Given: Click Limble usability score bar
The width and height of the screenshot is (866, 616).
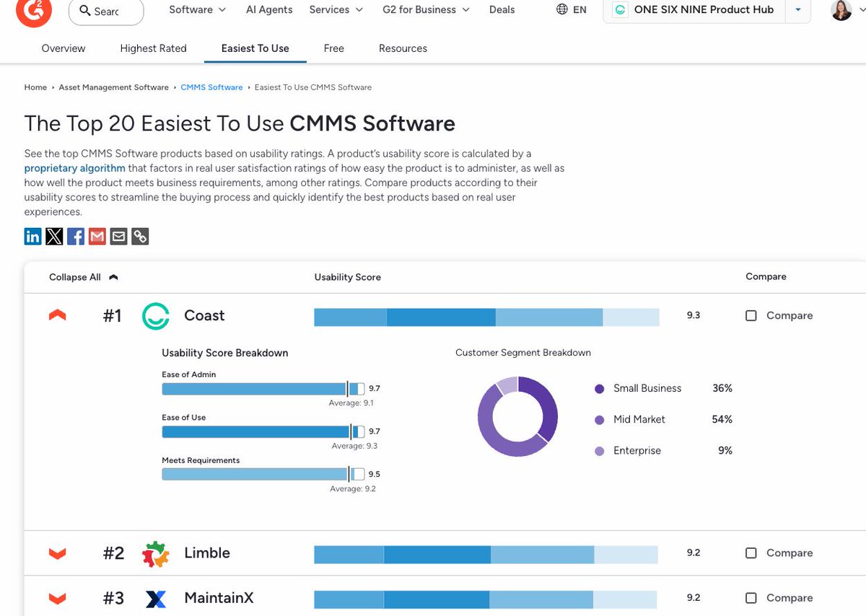Looking at the screenshot, I should coord(486,554).
